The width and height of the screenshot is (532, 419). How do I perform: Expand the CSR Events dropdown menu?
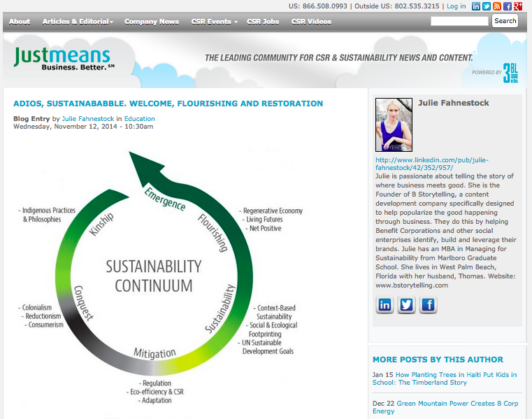(x=214, y=22)
